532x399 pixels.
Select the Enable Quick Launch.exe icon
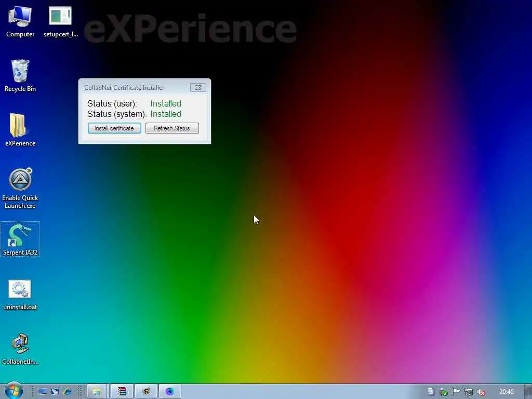pyautogui.click(x=20, y=188)
